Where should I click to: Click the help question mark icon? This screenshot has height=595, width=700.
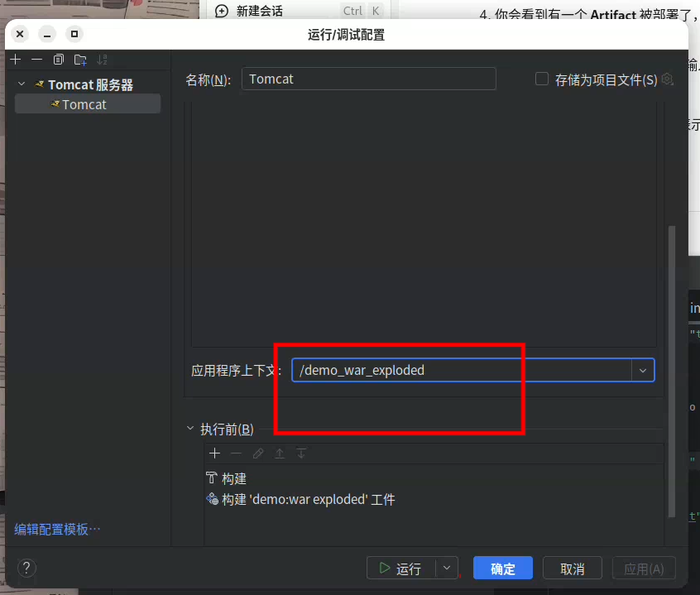click(26, 569)
